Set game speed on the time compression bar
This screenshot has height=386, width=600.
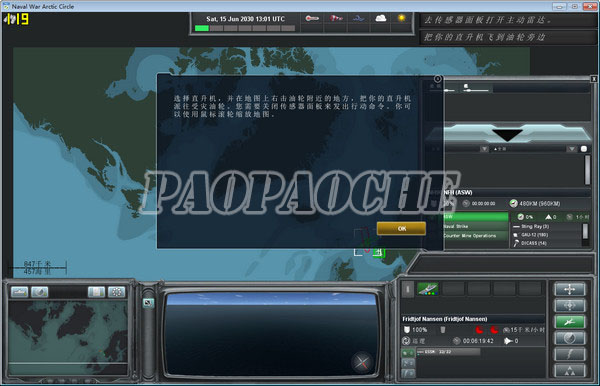tap(245, 28)
